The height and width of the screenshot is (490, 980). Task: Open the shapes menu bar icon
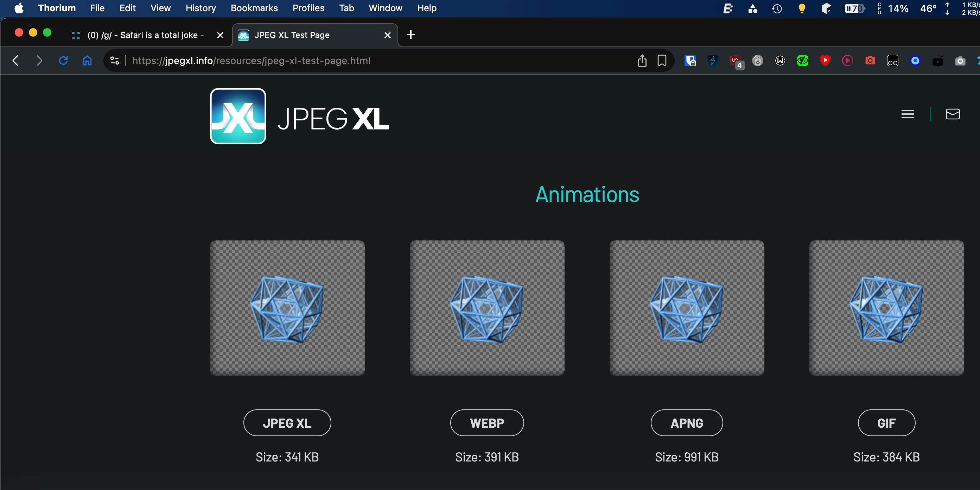[752, 8]
